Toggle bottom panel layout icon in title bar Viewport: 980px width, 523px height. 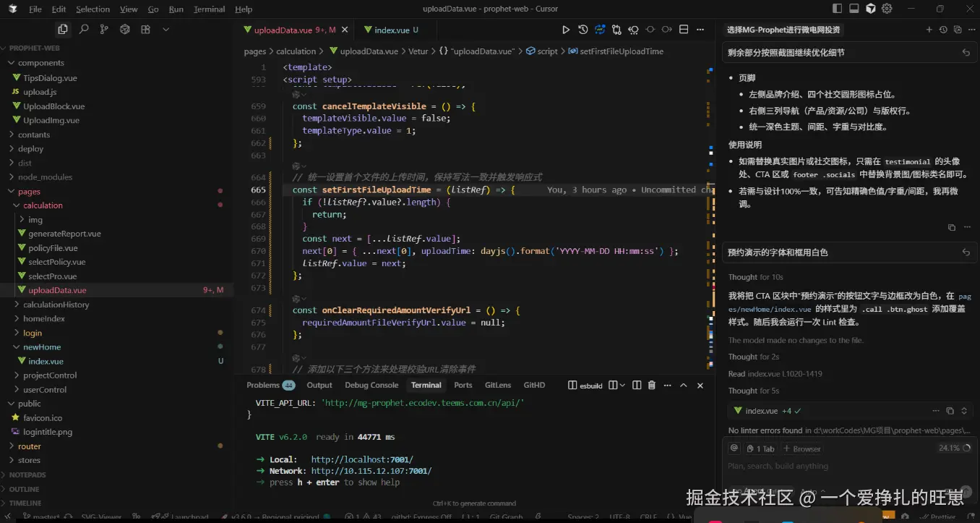pyautogui.click(x=854, y=9)
